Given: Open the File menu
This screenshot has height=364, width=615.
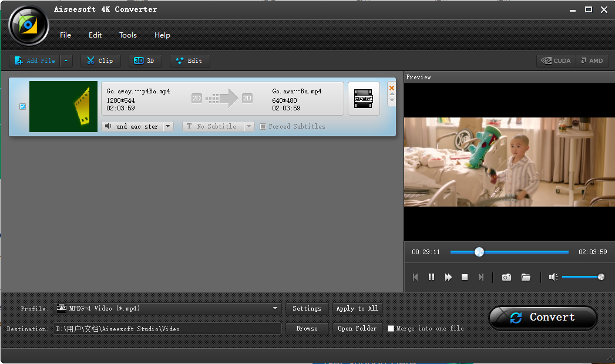Looking at the screenshot, I should tap(65, 35).
